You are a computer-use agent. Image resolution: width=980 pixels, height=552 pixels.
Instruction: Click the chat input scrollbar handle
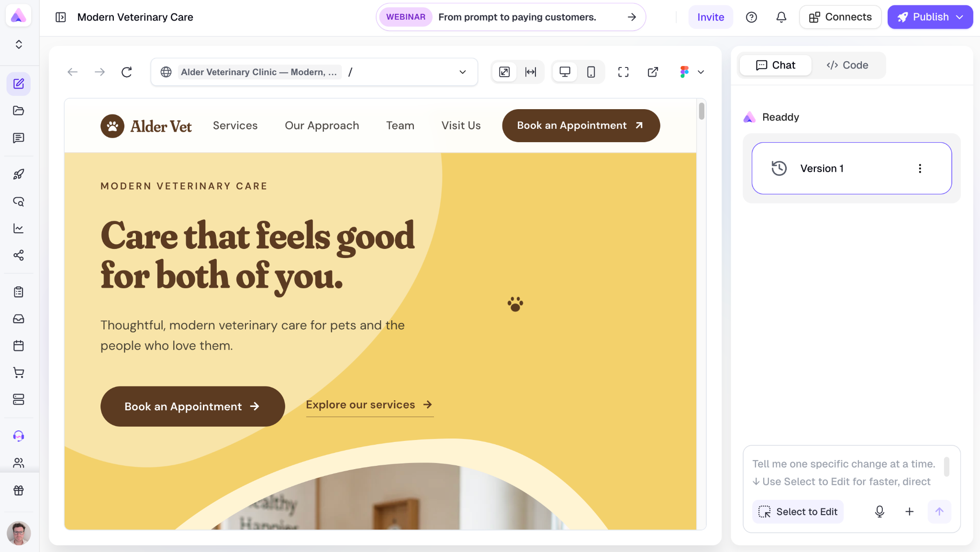pos(947,467)
